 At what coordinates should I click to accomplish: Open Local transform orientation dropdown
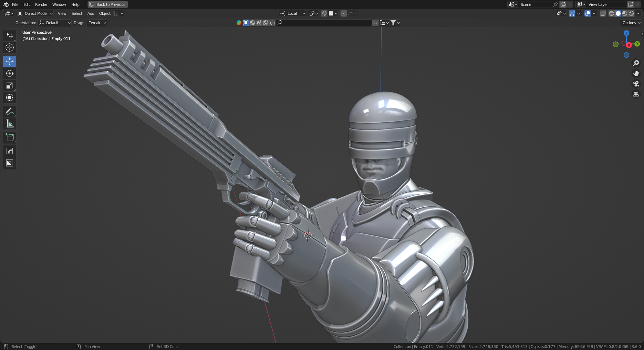click(292, 13)
